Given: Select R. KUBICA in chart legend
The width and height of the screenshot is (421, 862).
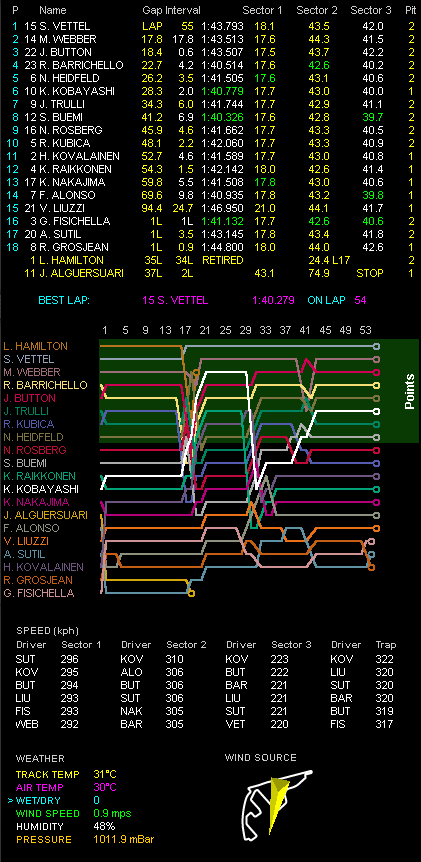Looking at the screenshot, I should 27,424.
